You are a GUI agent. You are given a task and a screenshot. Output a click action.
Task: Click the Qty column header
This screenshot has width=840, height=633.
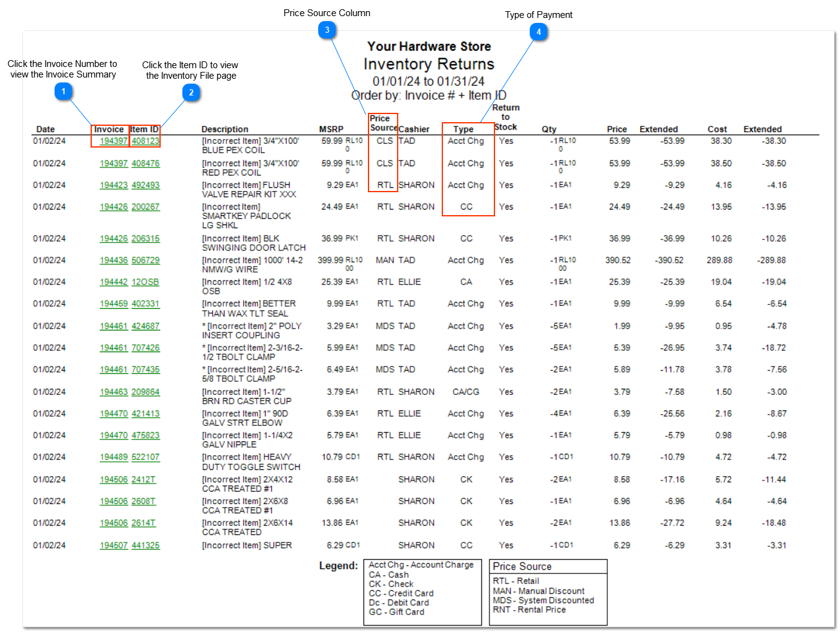pos(549,130)
